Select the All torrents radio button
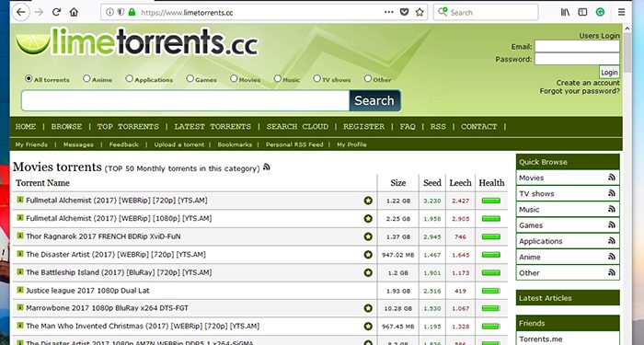The width and height of the screenshot is (644, 345). (x=29, y=78)
